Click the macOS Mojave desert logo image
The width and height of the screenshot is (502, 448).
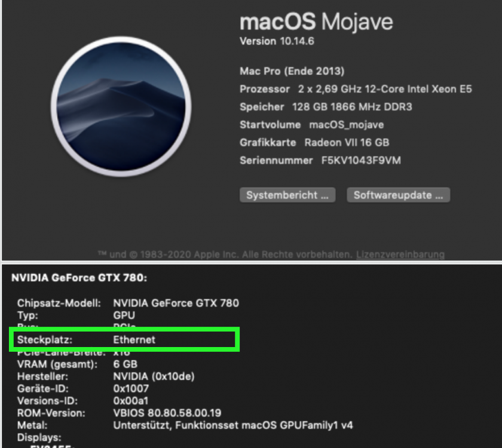[121, 106]
